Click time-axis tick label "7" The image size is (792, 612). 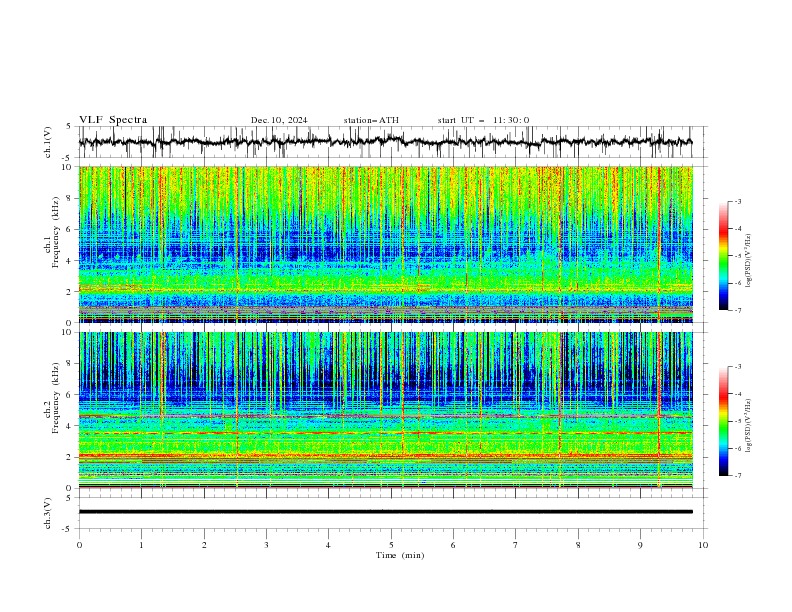(516, 545)
